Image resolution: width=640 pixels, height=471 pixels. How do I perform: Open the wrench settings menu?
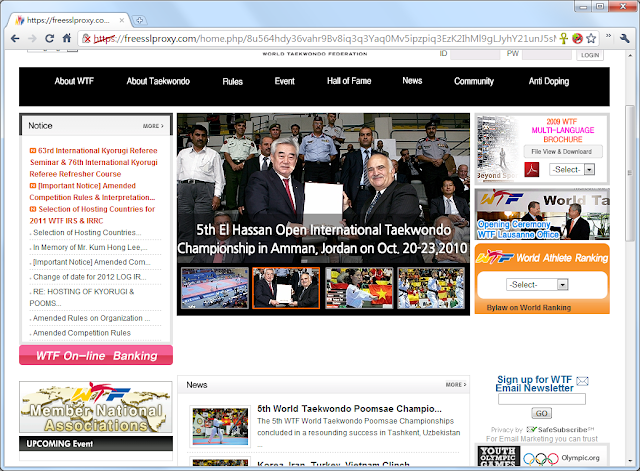coord(624,38)
